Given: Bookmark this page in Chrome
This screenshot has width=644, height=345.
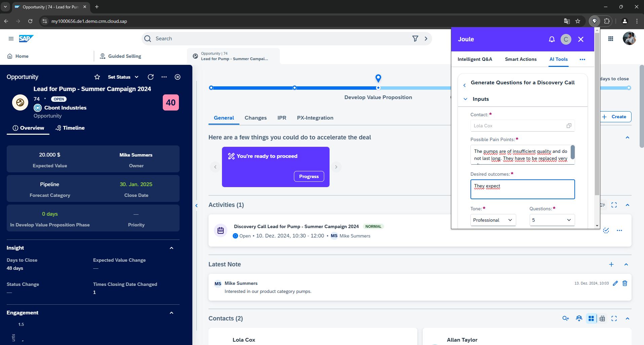Looking at the screenshot, I should click(x=578, y=21).
